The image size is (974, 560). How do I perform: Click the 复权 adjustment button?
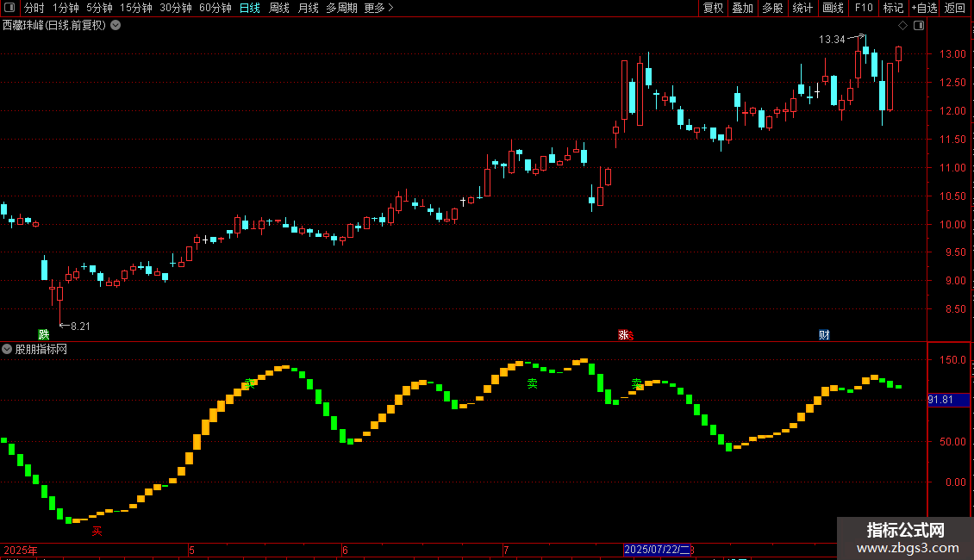pyautogui.click(x=713, y=8)
